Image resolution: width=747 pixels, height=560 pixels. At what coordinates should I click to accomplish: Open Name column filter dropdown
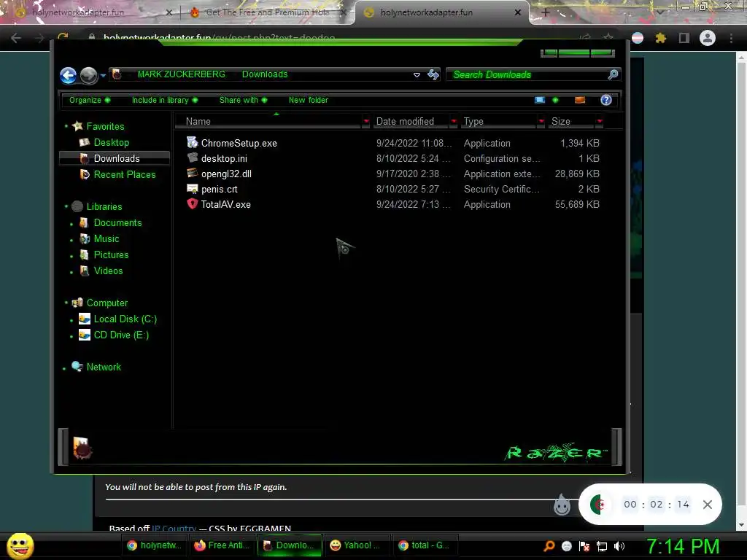[x=366, y=122]
